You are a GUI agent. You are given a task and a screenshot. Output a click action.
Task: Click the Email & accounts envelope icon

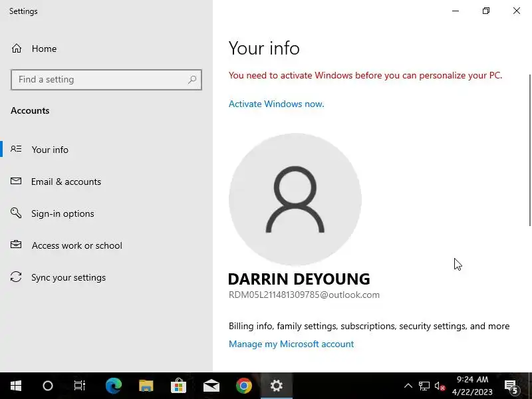point(16,181)
